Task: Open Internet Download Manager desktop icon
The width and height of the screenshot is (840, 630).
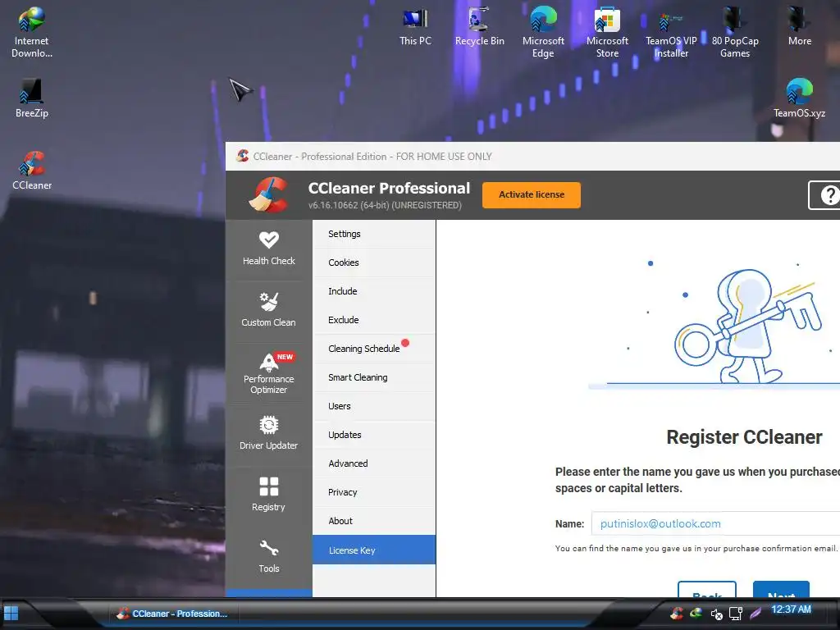Action: tap(32, 32)
